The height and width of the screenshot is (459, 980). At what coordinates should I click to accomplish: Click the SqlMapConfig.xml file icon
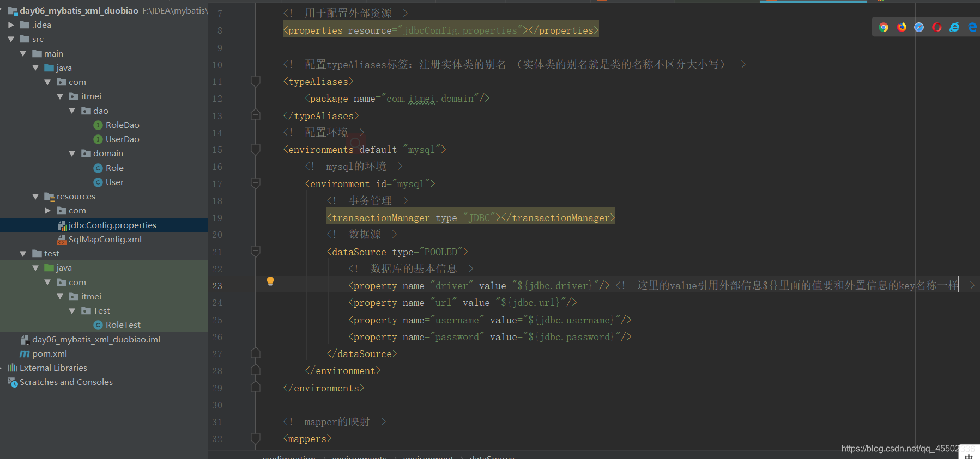point(62,240)
